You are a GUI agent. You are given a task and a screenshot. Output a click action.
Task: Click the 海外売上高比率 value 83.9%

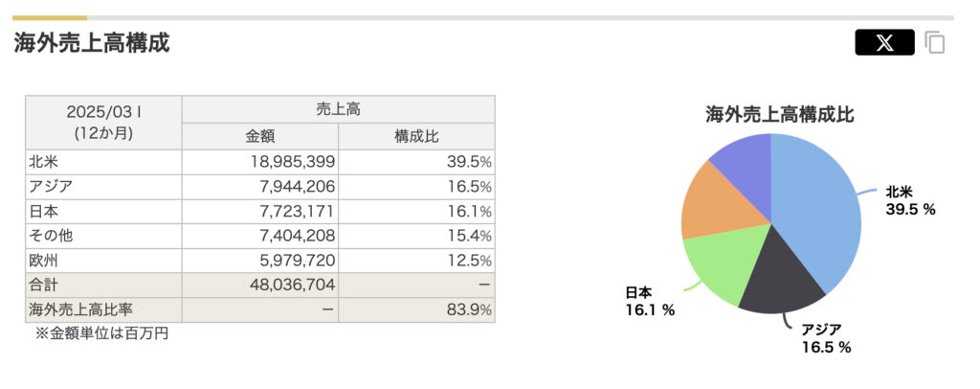click(x=469, y=309)
